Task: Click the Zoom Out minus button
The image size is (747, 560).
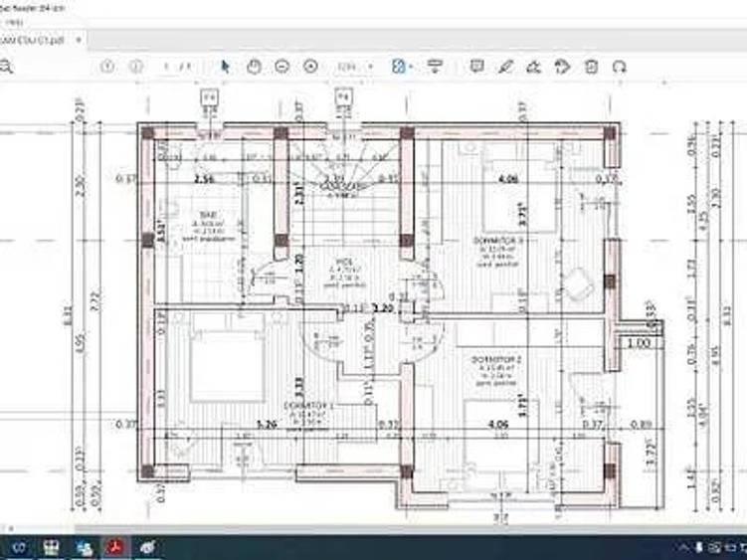Action: [x=281, y=67]
